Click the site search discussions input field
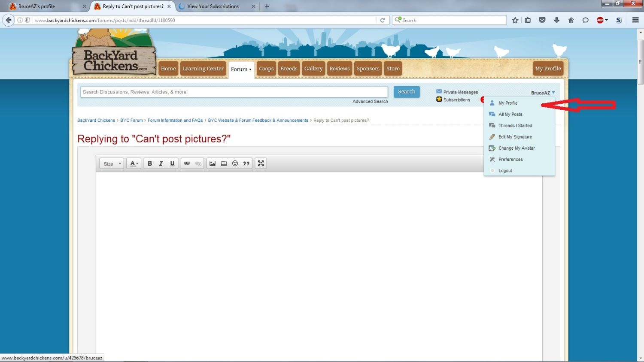The height and width of the screenshot is (362, 644). coord(234,92)
